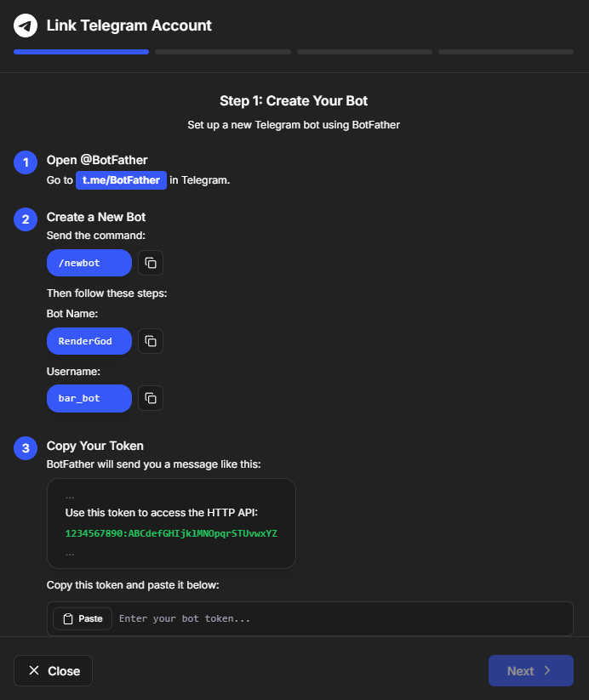Screen dimensions: 589x700
Task: Click the numbered badge for step 3 Copy Your Token
Action: coord(25,448)
